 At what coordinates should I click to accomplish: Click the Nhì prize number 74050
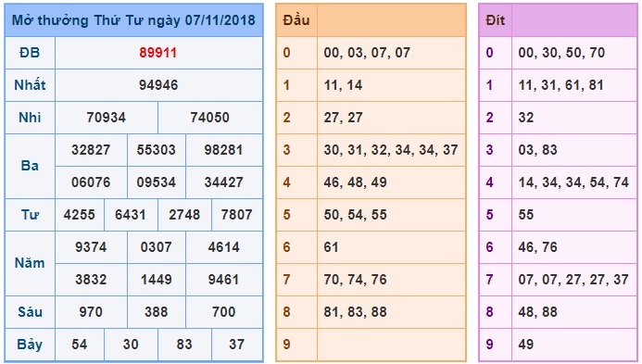209,118
